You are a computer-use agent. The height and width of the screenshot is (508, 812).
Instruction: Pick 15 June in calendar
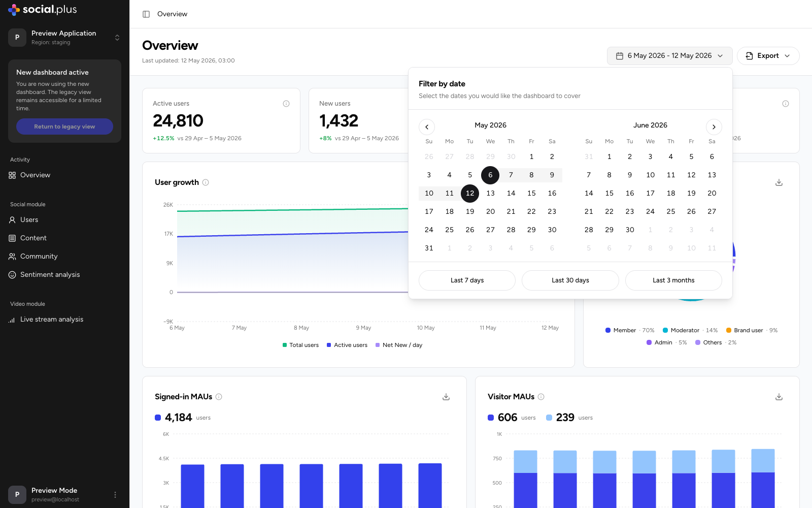click(609, 194)
